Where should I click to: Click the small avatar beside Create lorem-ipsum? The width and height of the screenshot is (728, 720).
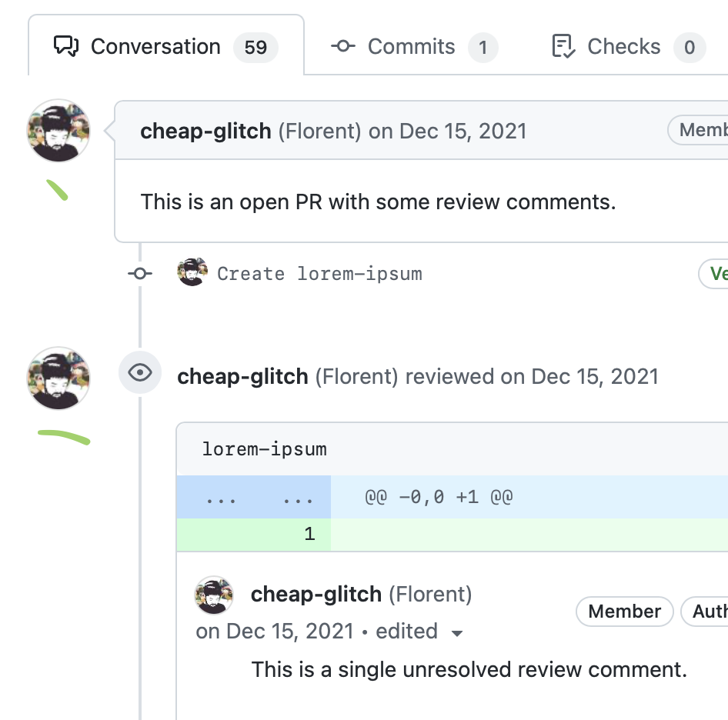[192, 272]
